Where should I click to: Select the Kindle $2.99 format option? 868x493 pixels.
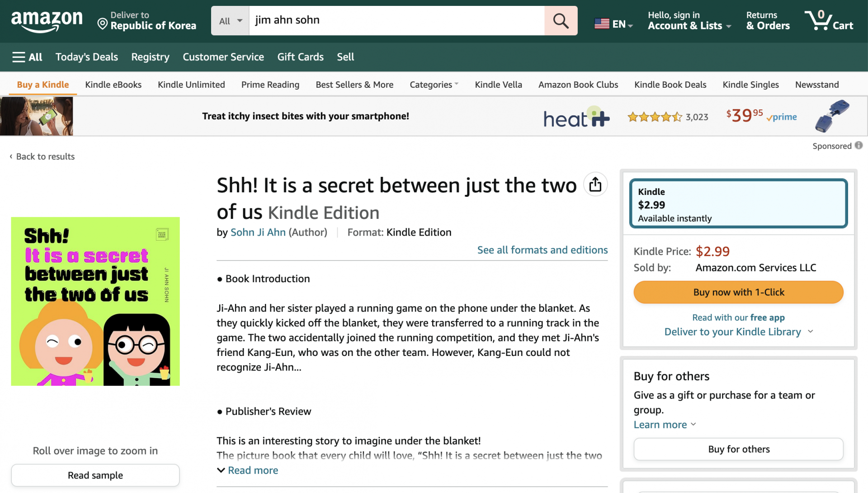(738, 204)
